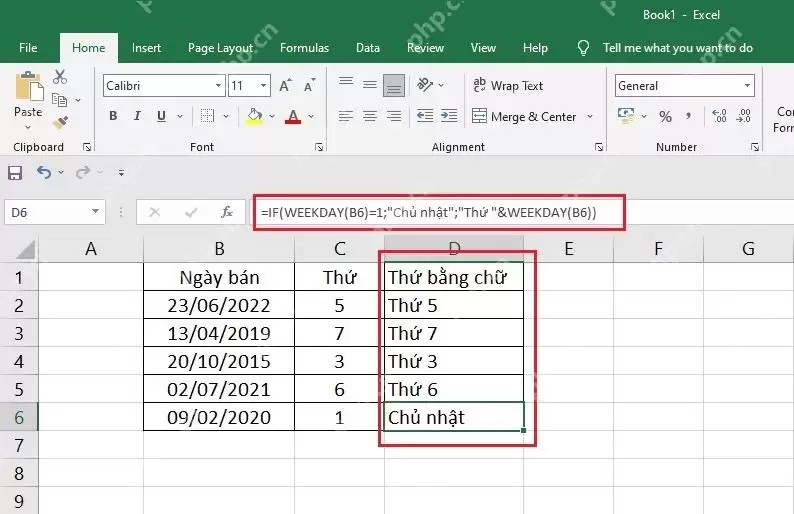Click Decrease Indent icon
This screenshot has width=794, height=514.
pyautogui.click(x=425, y=116)
